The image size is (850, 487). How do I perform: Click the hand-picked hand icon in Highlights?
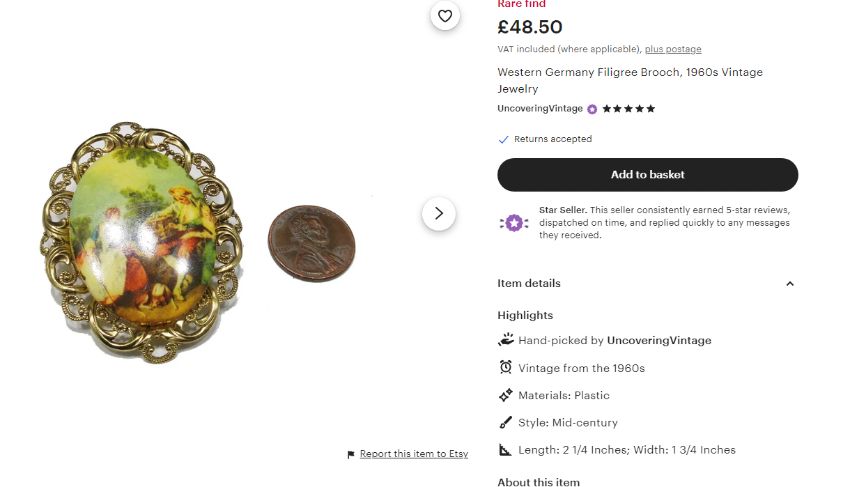tap(505, 340)
